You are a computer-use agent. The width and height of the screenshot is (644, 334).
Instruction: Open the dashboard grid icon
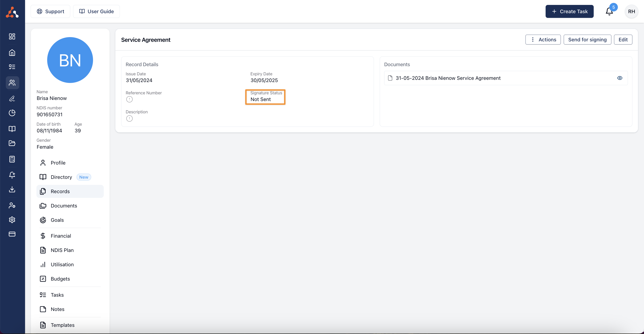(x=12, y=36)
